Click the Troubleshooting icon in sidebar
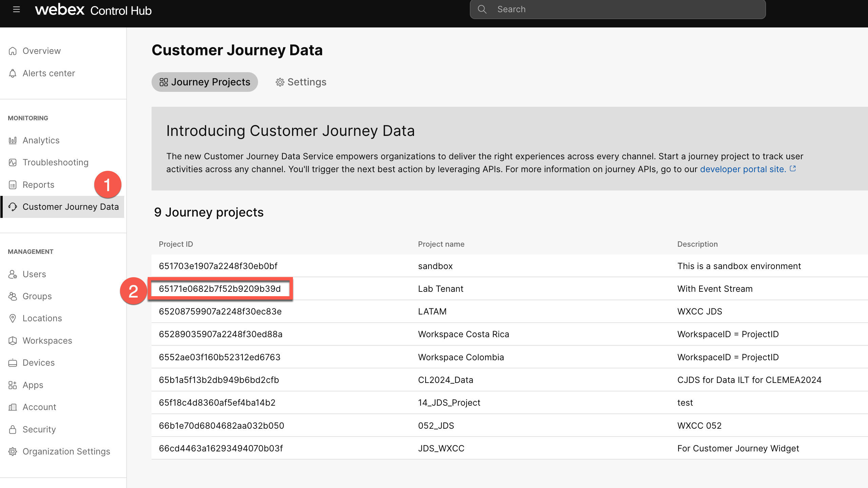868x488 pixels. (x=13, y=162)
